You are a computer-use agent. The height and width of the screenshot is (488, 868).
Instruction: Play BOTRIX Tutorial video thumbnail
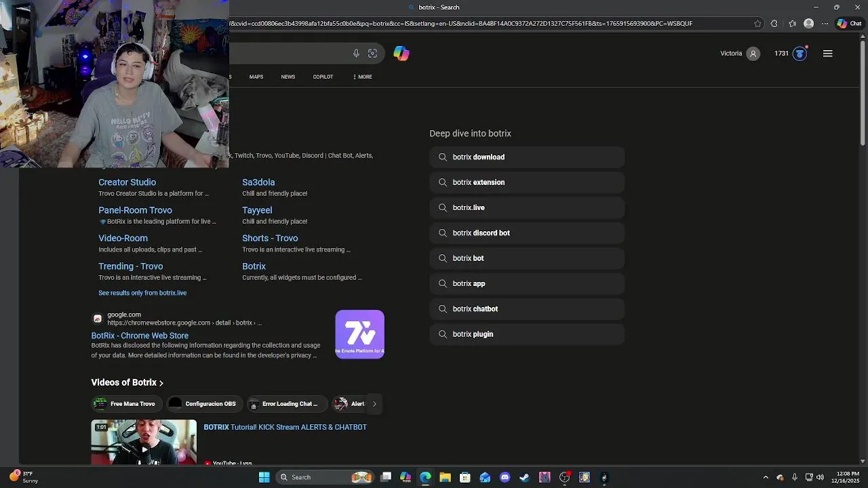click(x=144, y=442)
